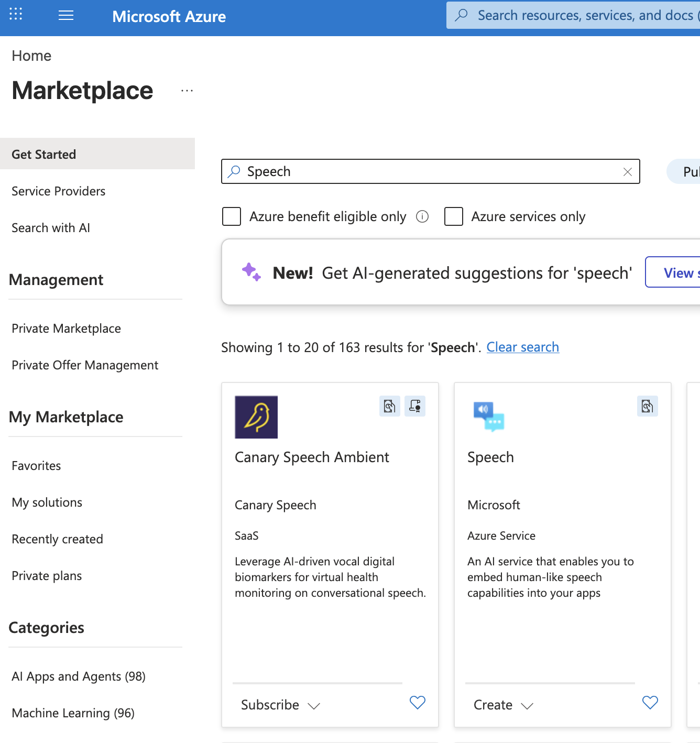
Task: Click inside the Speech search field
Action: 367,171
